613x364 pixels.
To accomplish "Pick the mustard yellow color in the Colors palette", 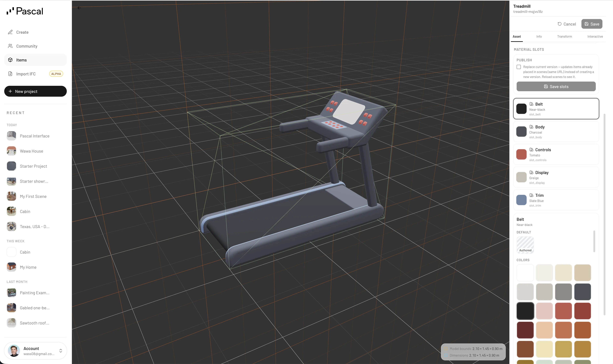I will point(563,349).
